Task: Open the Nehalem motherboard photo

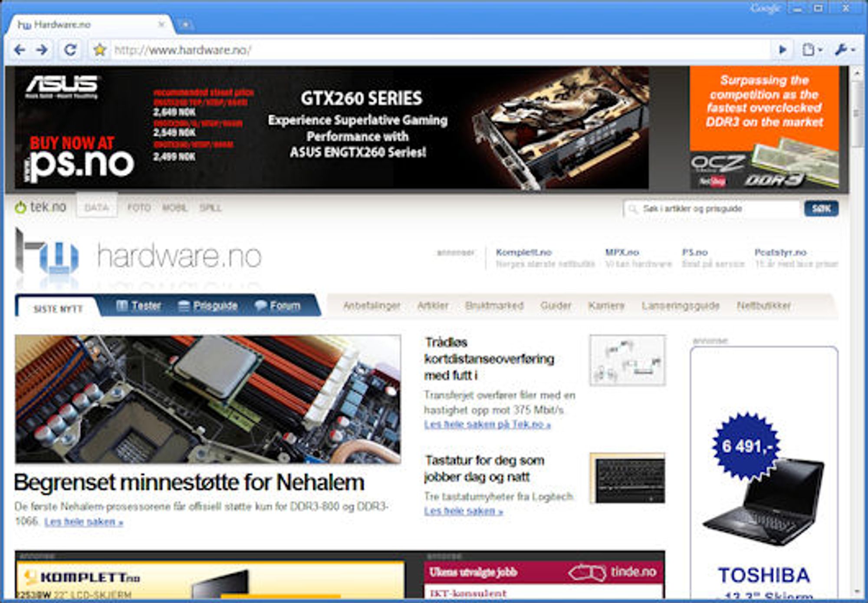Action: pyautogui.click(x=208, y=399)
